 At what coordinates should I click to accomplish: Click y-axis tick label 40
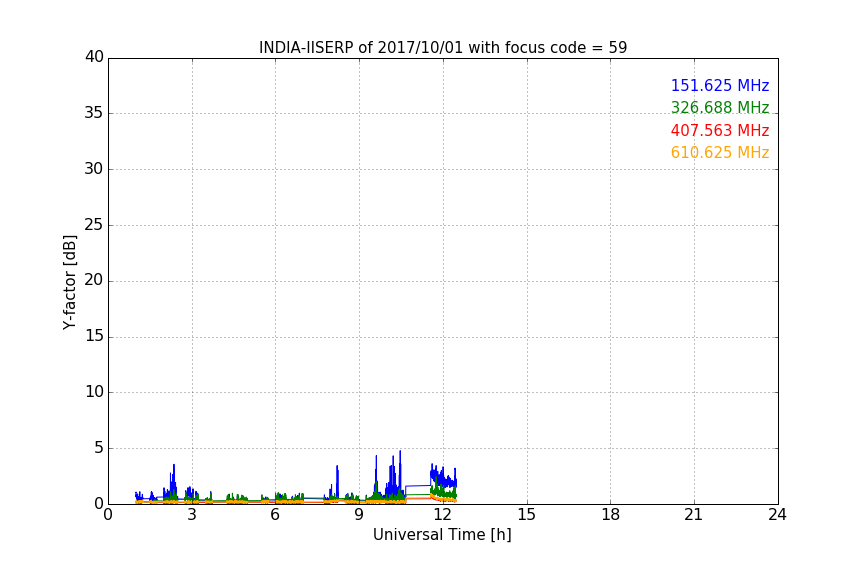(94, 57)
